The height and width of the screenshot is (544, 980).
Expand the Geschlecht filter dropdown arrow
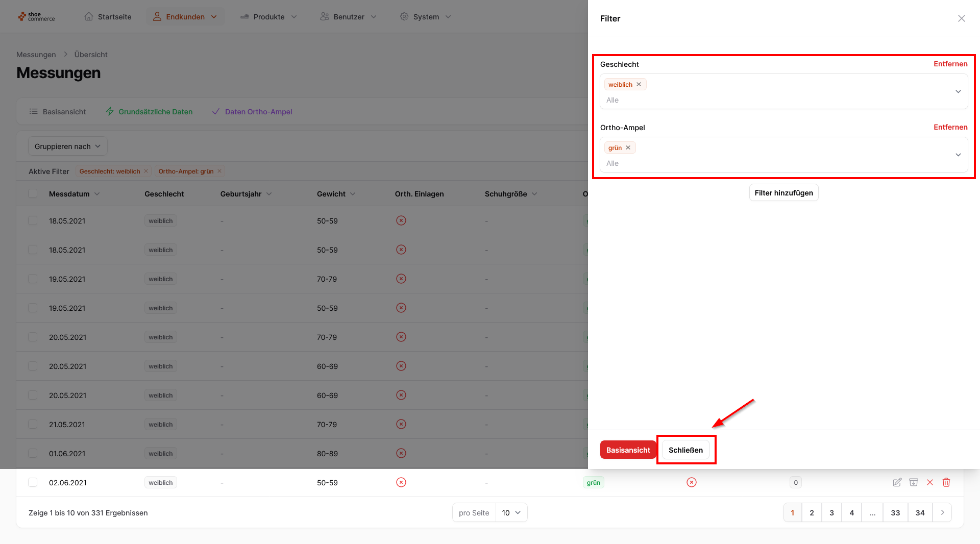click(958, 92)
